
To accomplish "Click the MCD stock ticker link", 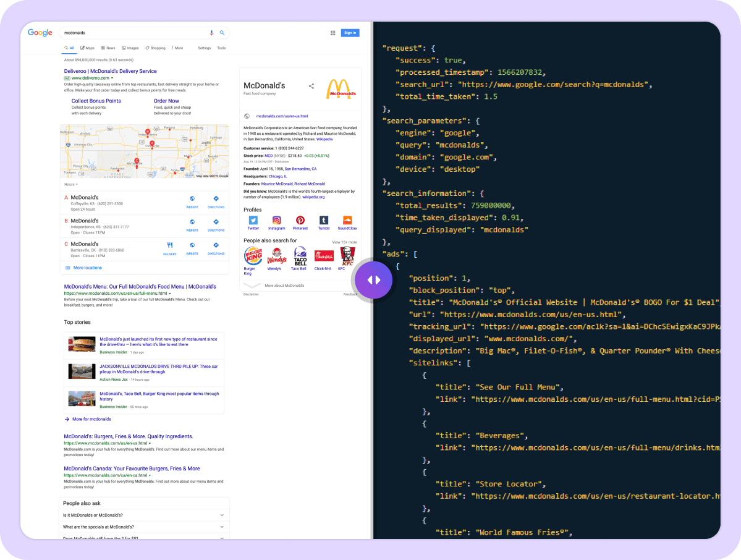I will pyautogui.click(x=268, y=156).
